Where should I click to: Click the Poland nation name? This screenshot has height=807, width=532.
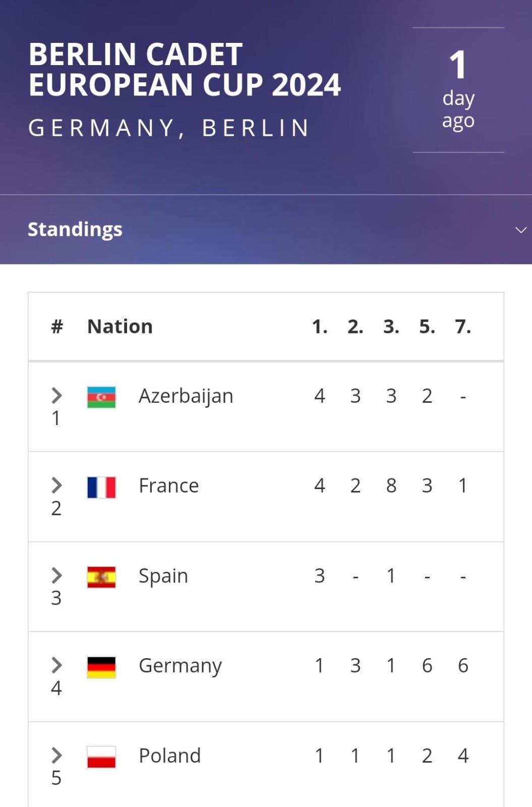tap(169, 756)
